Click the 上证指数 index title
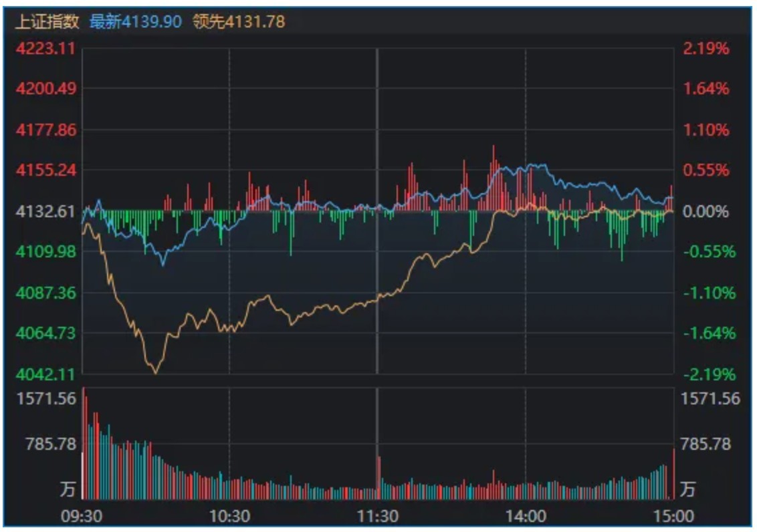757x532 pixels. point(47,21)
